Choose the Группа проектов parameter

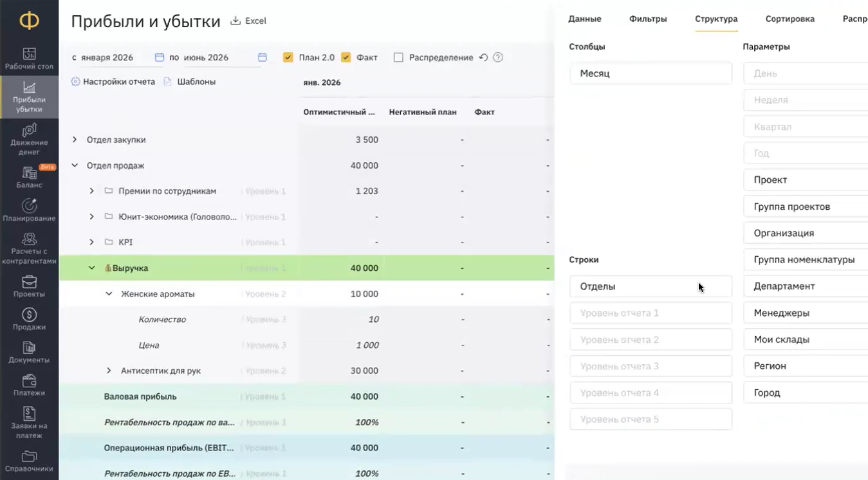[x=806, y=207]
